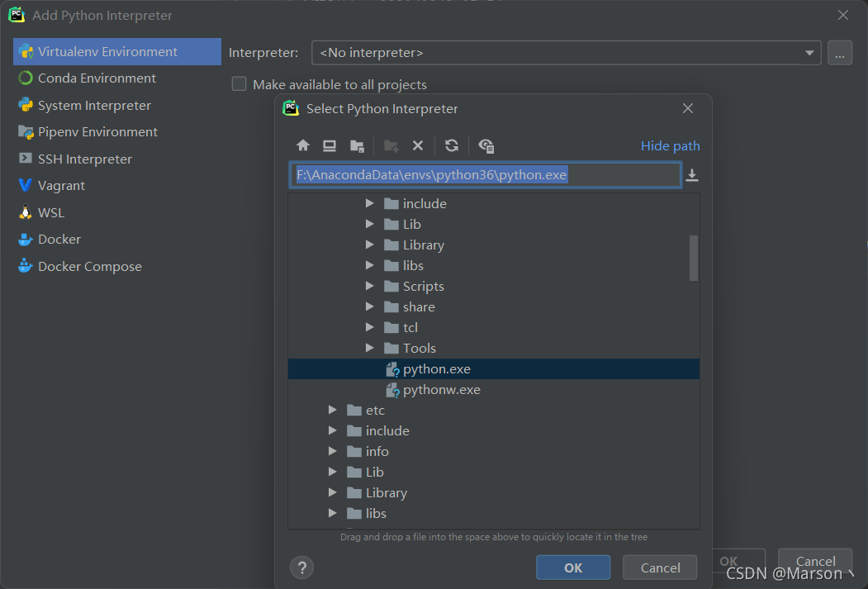This screenshot has height=589, width=868.
Task: Expand the Scripts folder
Action: (x=369, y=286)
